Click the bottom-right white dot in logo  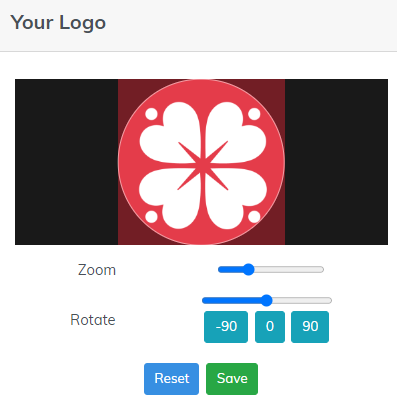click(x=254, y=217)
